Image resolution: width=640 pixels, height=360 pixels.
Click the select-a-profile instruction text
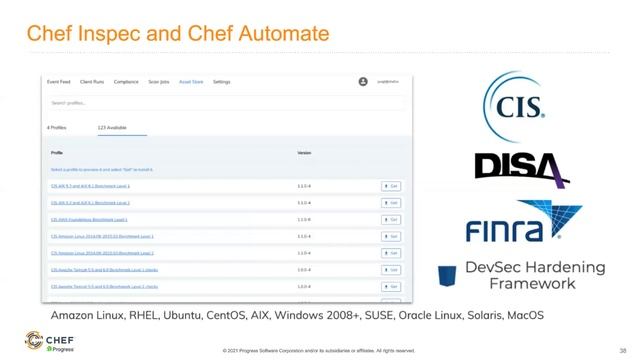(102, 169)
